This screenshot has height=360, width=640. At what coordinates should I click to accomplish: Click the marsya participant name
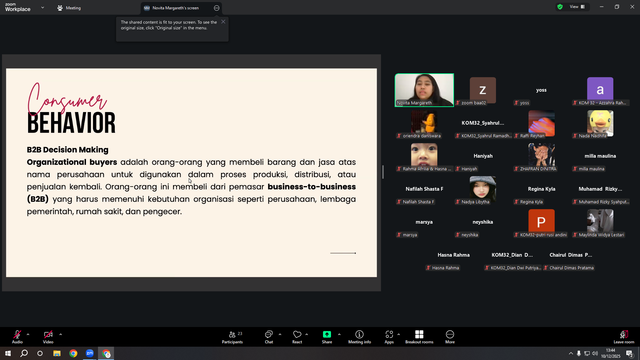click(424, 222)
